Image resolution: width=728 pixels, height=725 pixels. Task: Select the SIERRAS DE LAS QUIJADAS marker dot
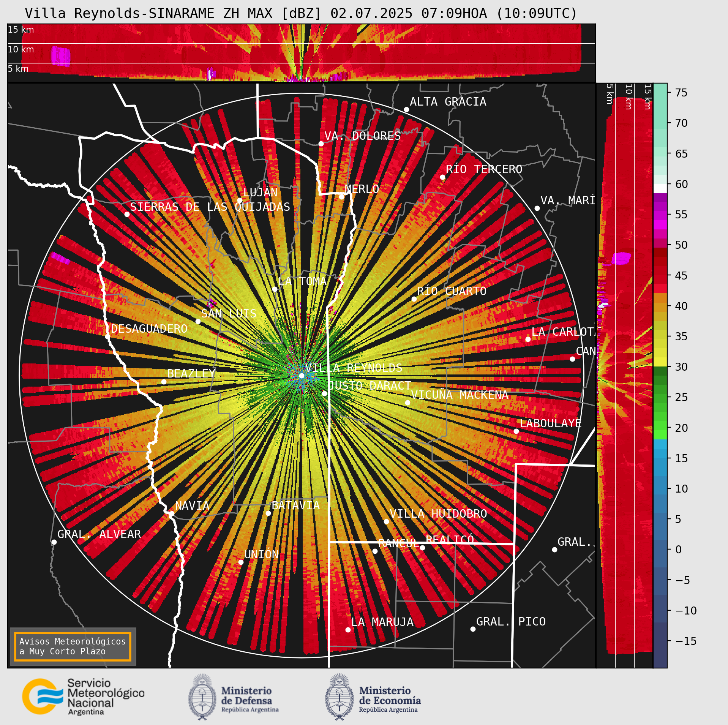127,214
